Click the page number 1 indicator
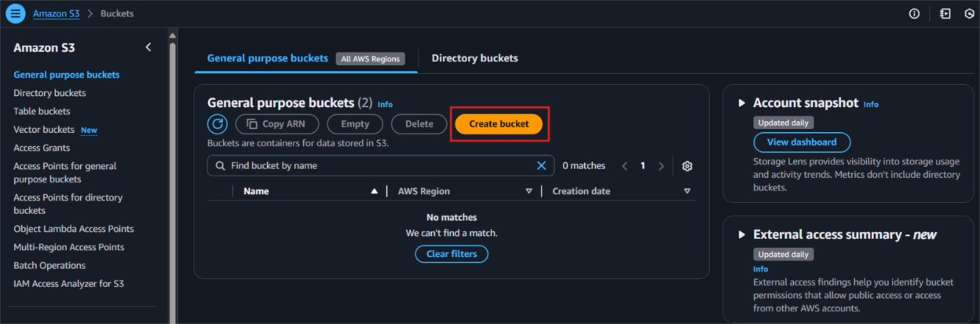980x324 pixels. point(643,166)
